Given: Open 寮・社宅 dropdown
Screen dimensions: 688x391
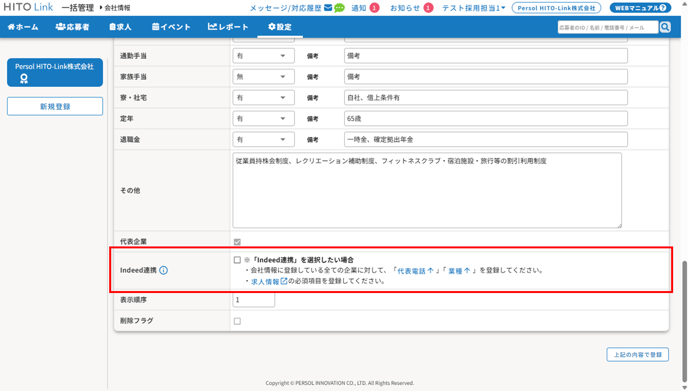Looking at the screenshot, I should (263, 97).
